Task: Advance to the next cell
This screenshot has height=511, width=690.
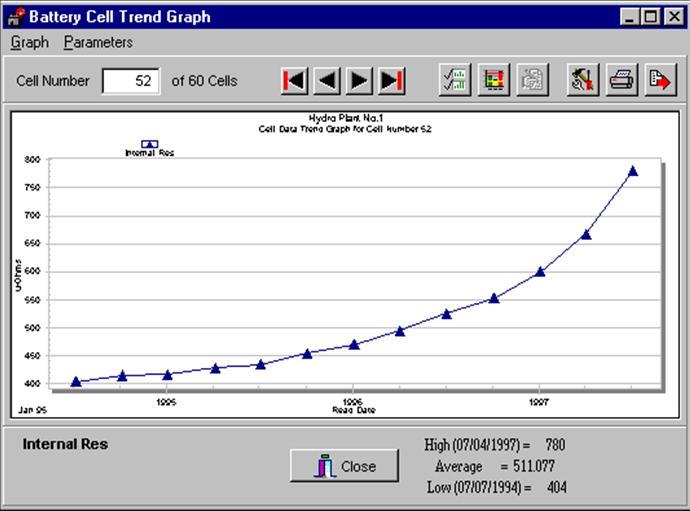Action: (359, 81)
